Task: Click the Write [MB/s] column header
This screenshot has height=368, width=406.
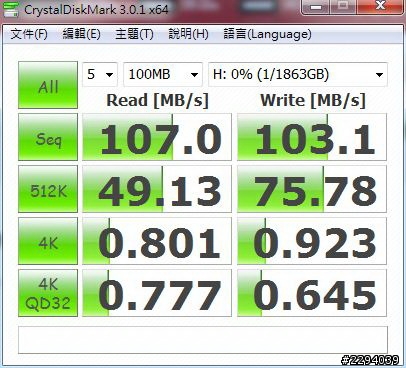Action: click(313, 100)
